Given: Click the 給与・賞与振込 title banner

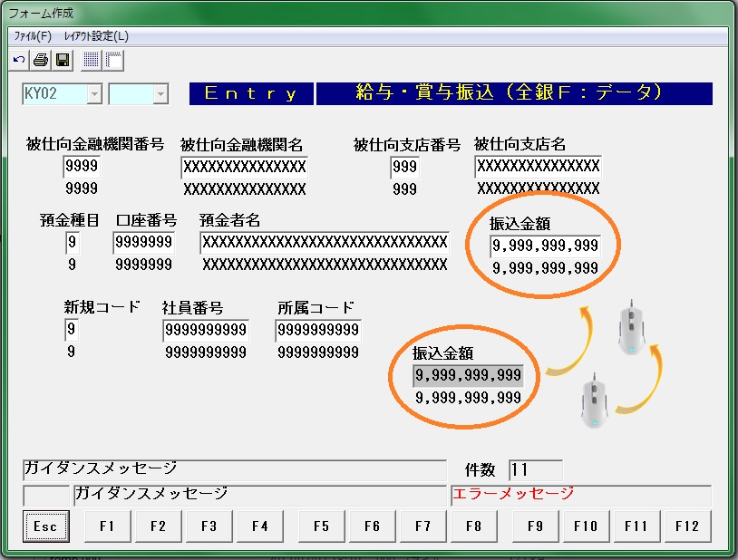Looking at the screenshot, I should [514, 93].
